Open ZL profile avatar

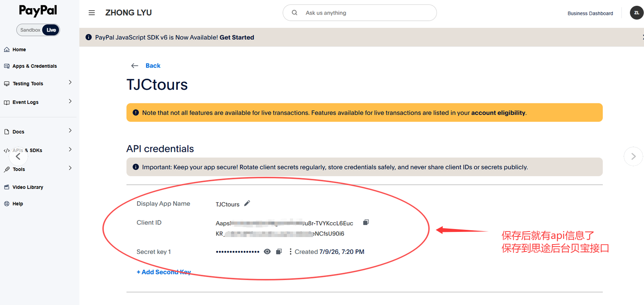click(636, 13)
